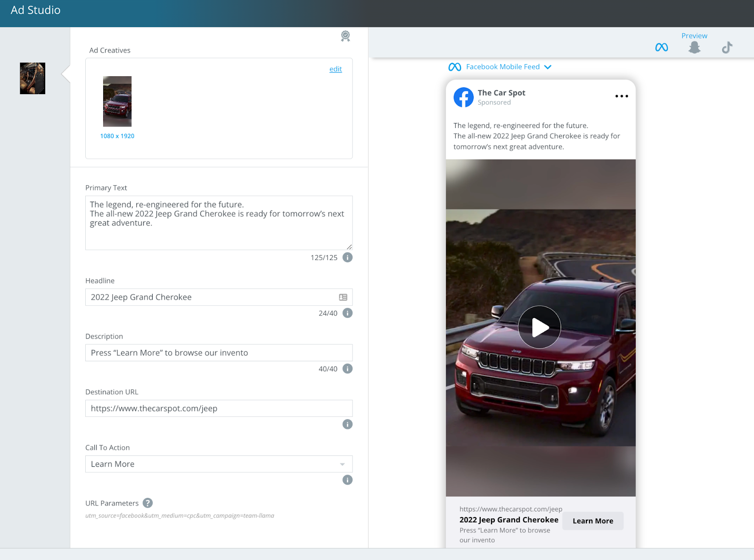Click the Destination URL input field
This screenshot has width=754, height=560.
pyautogui.click(x=219, y=408)
